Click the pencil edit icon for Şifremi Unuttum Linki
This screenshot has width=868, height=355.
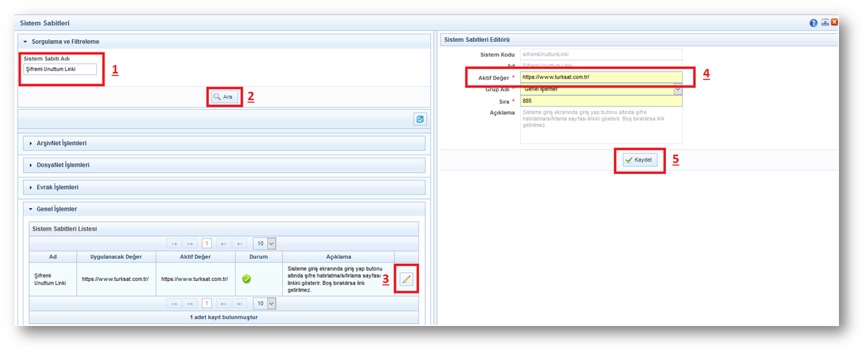click(x=406, y=279)
